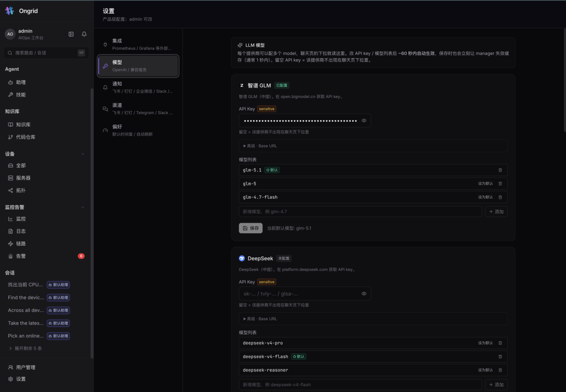Delete the deepseek-reasoner model
The height and width of the screenshot is (392, 566).
pyautogui.click(x=500, y=370)
